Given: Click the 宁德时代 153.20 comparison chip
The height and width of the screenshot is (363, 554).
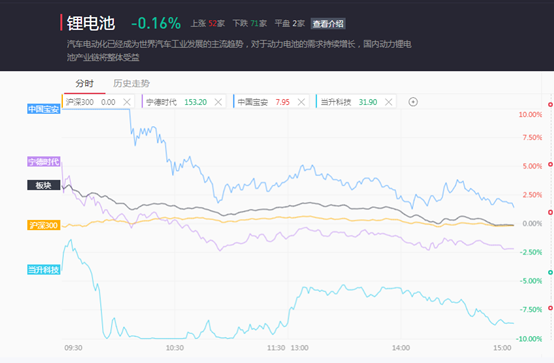Looking at the screenshot, I should pyautogui.click(x=183, y=102).
